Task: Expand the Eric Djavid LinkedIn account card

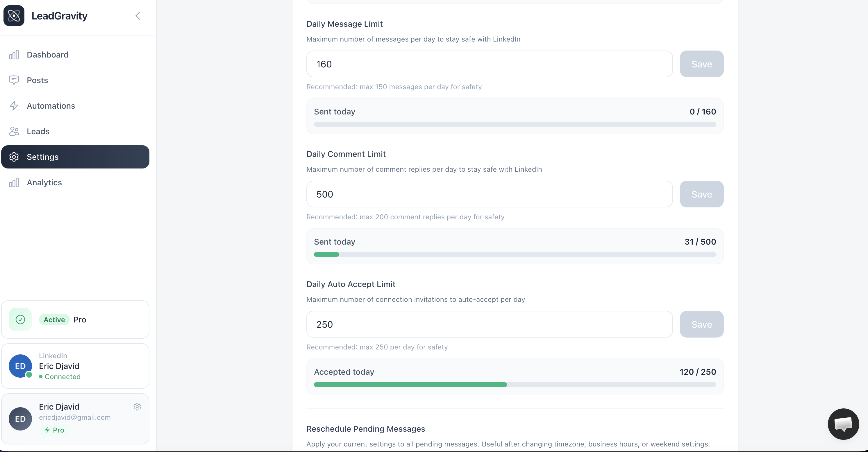Action: pos(75,366)
